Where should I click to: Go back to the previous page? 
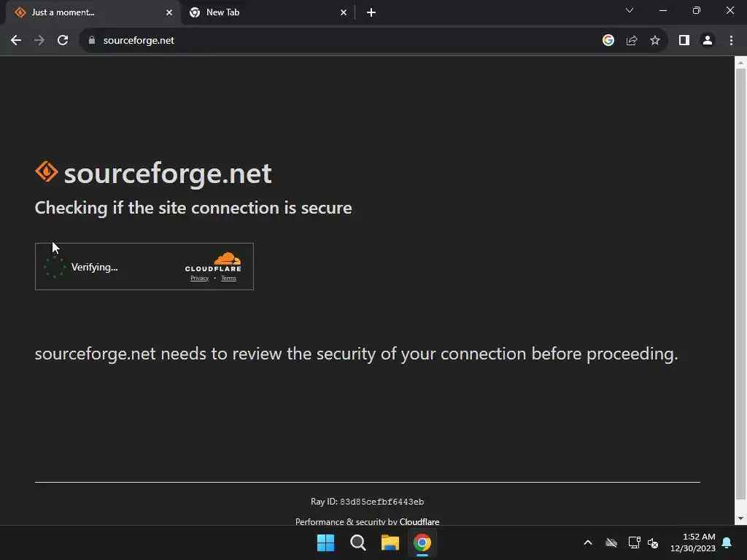pyautogui.click(x=16, y=41)
